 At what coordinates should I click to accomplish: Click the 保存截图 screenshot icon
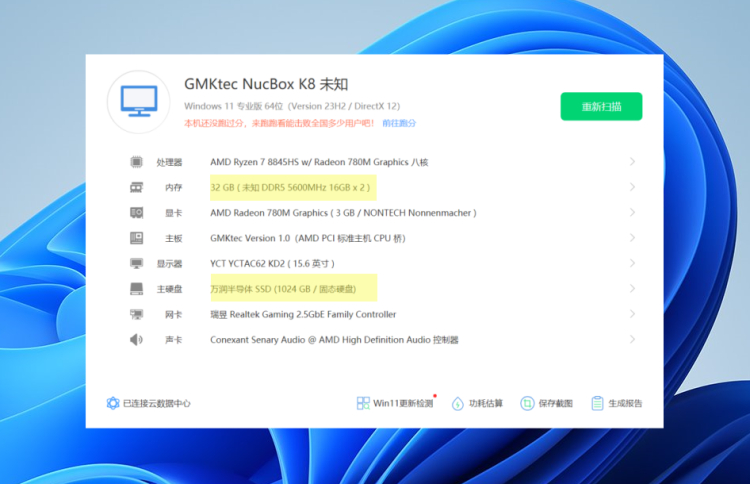pos(527,403)
